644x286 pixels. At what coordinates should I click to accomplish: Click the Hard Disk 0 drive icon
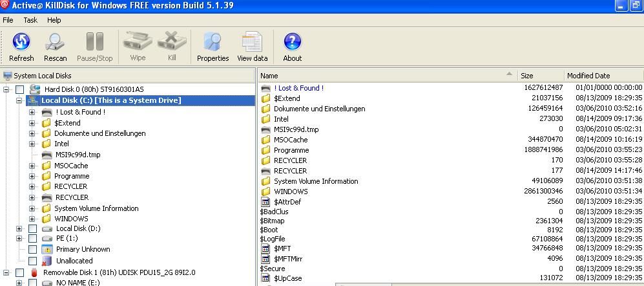pyautogui.click(x=35, y=89)
